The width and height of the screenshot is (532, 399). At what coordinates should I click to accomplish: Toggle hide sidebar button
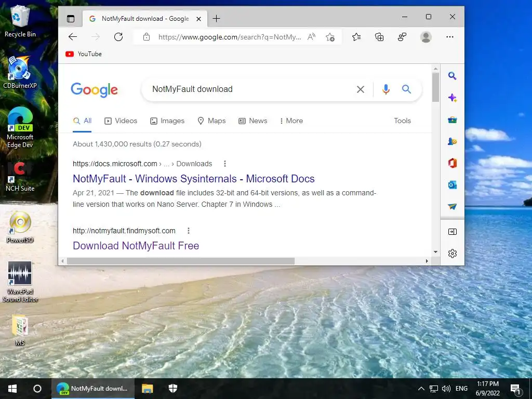tap(453, 232)
